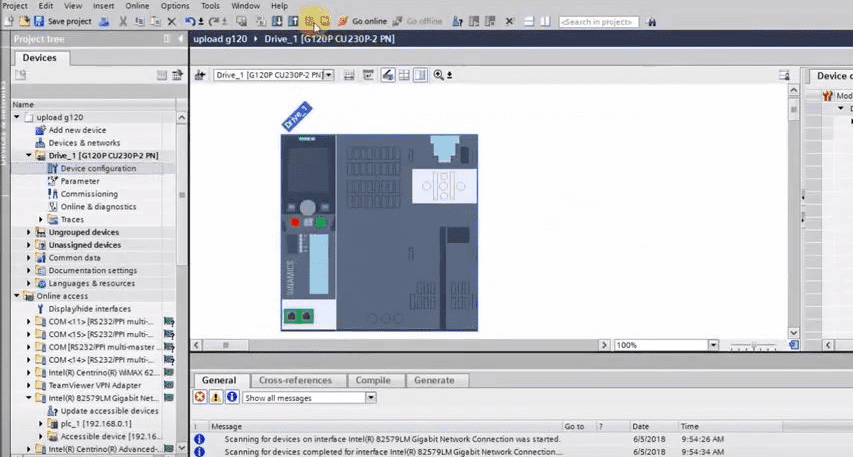Open the Project menu

click(15, 5)
